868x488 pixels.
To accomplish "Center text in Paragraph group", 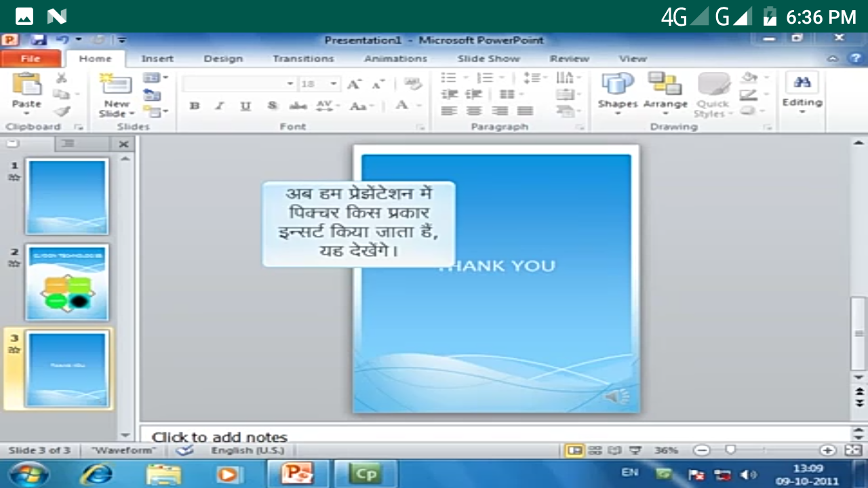I will [x=474, y=110].
